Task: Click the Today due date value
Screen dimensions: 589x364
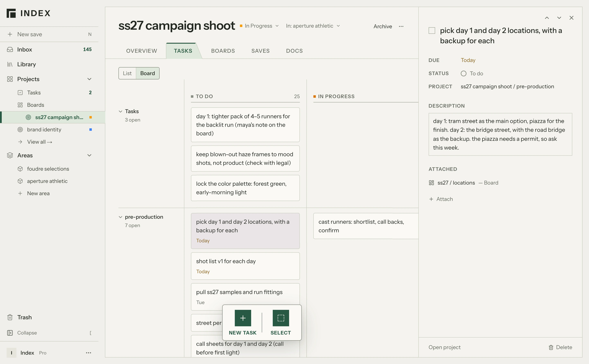Action: point(468,60)
